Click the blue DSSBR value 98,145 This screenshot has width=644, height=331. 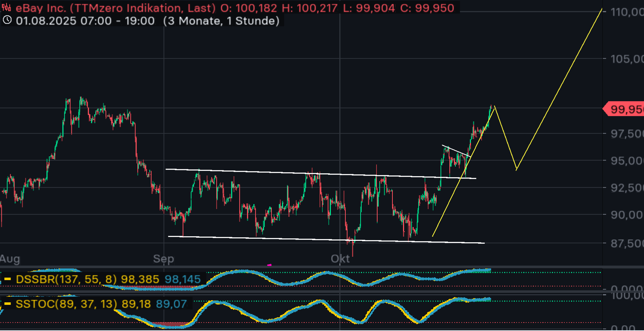click(x=183, y=279)
